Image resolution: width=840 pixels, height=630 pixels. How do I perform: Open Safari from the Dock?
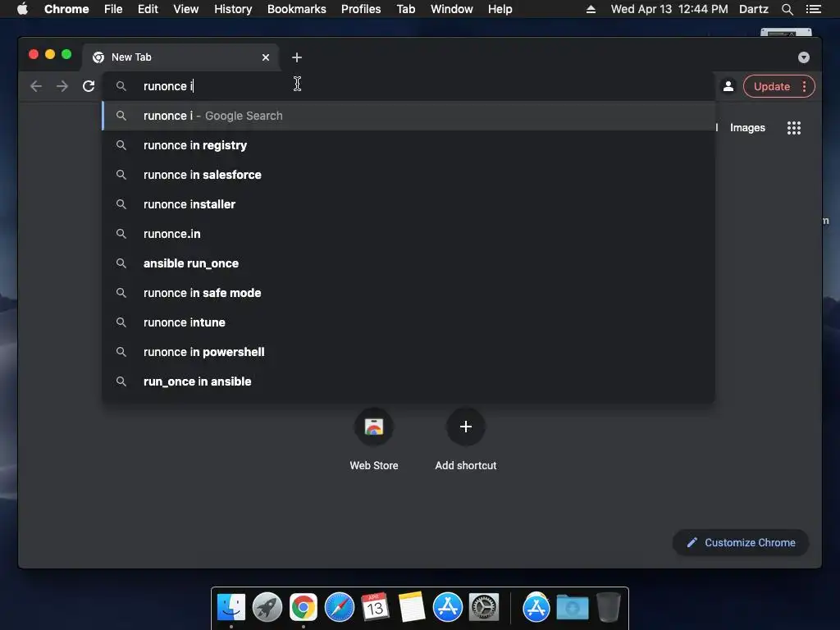tap(340, 608)
